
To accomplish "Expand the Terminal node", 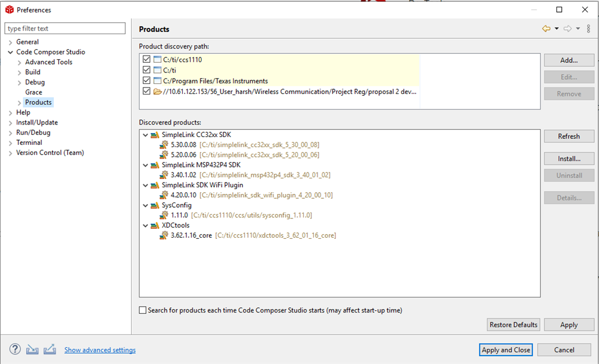I will pyautogui.click(x=10, y=143).
